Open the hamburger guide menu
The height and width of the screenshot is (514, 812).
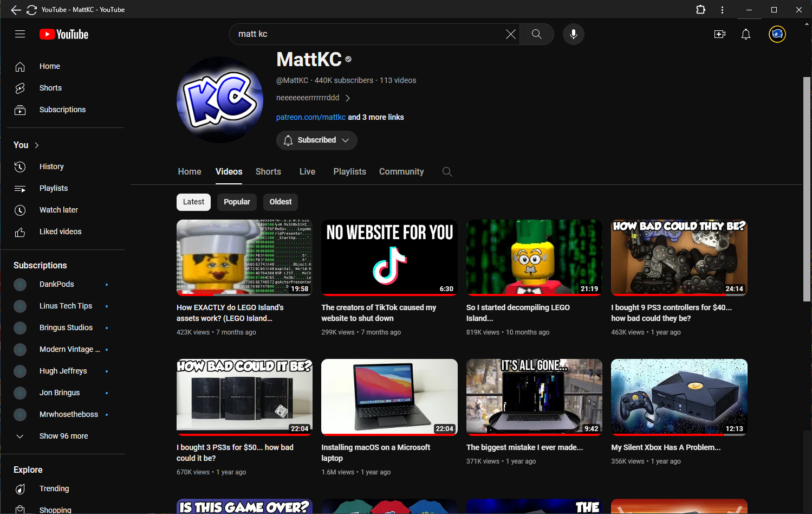coord(20,34)
